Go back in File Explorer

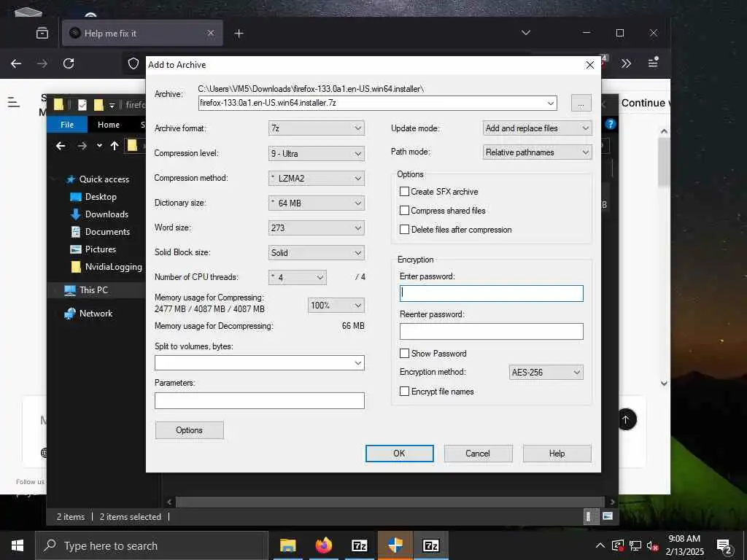[61, 146]
